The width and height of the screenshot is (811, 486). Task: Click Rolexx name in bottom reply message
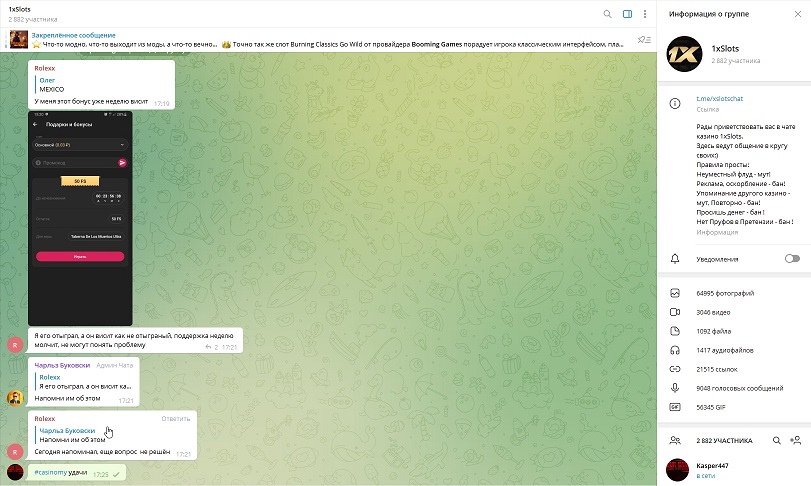[44, 419]
